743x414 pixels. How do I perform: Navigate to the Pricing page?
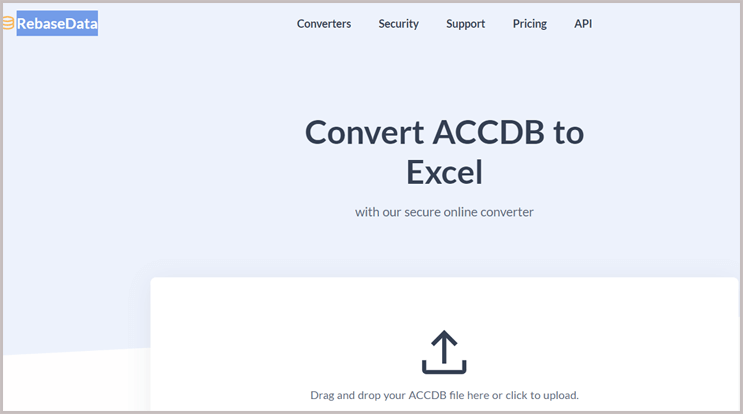(x=529, y=24)
